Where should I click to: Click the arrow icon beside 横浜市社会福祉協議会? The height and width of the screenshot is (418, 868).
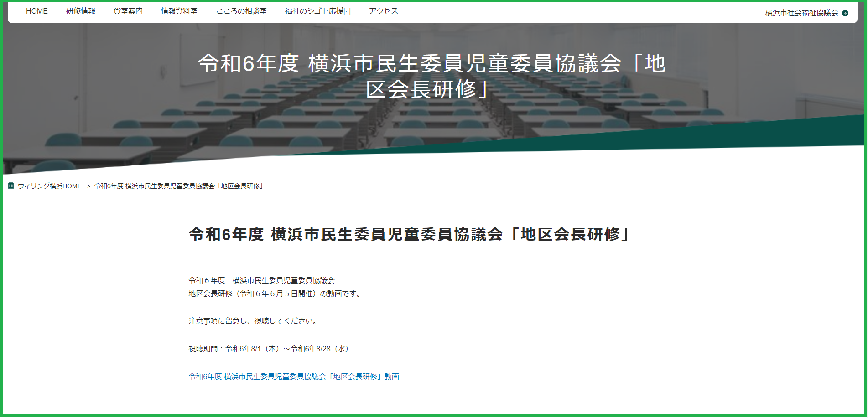(845, 13)
